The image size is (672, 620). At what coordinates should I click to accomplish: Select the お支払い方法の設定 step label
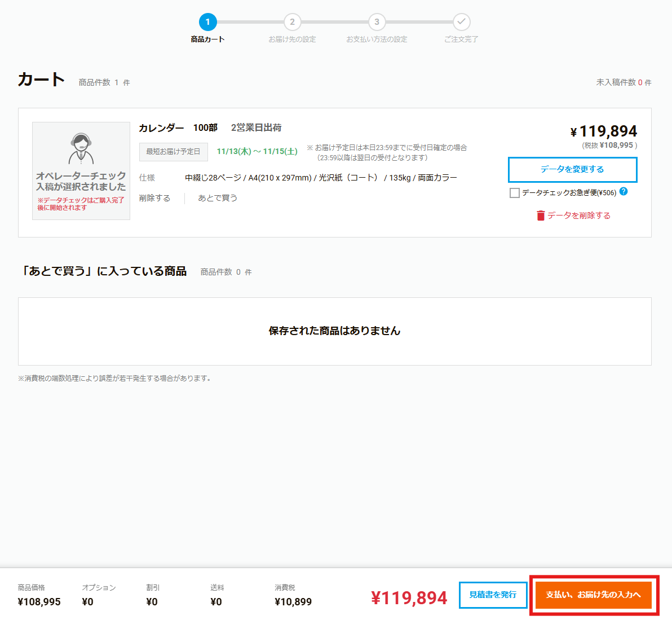377,39
